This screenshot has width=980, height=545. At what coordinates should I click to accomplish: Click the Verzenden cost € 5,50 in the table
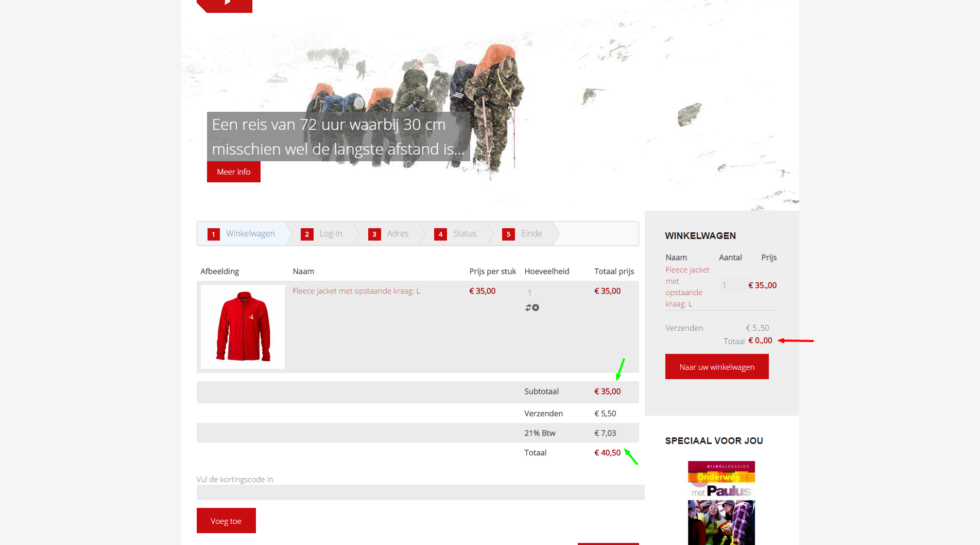pos(605,414)
